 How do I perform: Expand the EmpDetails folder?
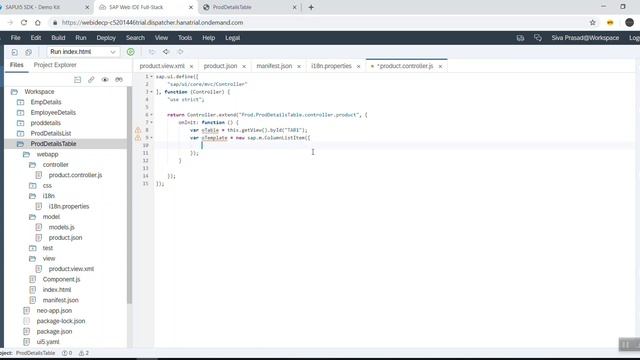pyautogui.click(x=20, y=102)
